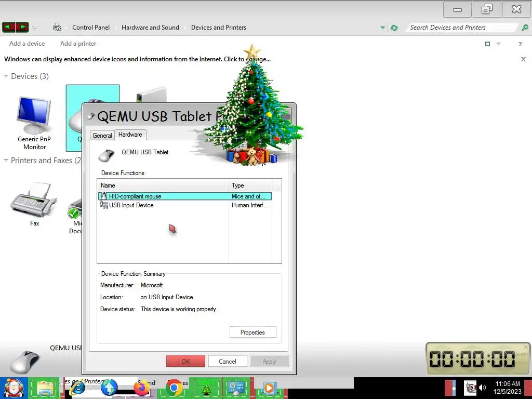This screenshot has height=399, width=532.
Task: Click the Name column header
Action: (x=163, y=185)
